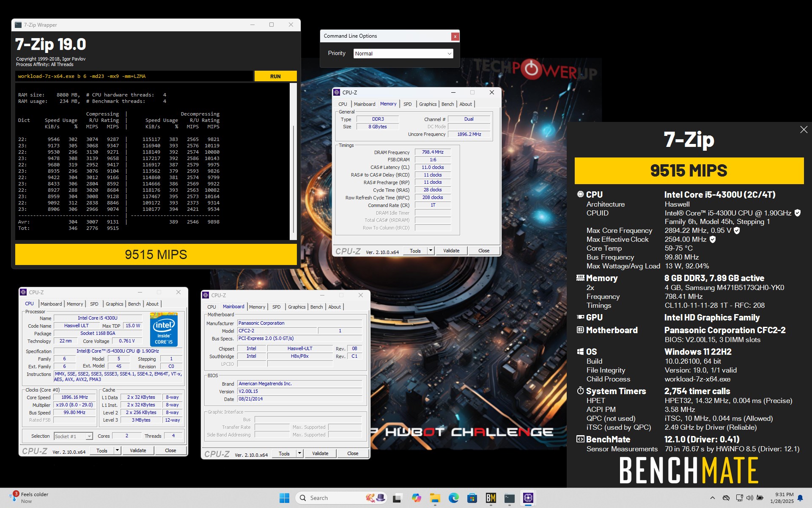The height and width of the screenshot is (508, 812).
Task: Open network settings from tray icon
Action: pos(739,498)
